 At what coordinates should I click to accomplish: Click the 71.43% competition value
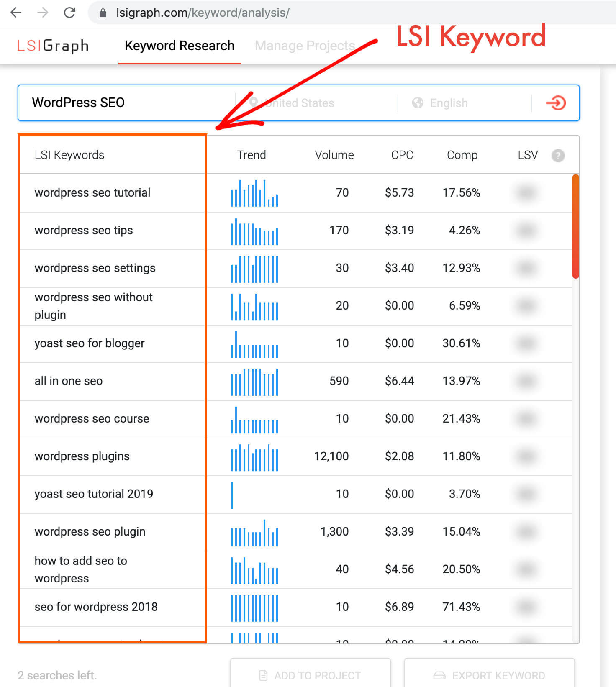tap(461, 607)
